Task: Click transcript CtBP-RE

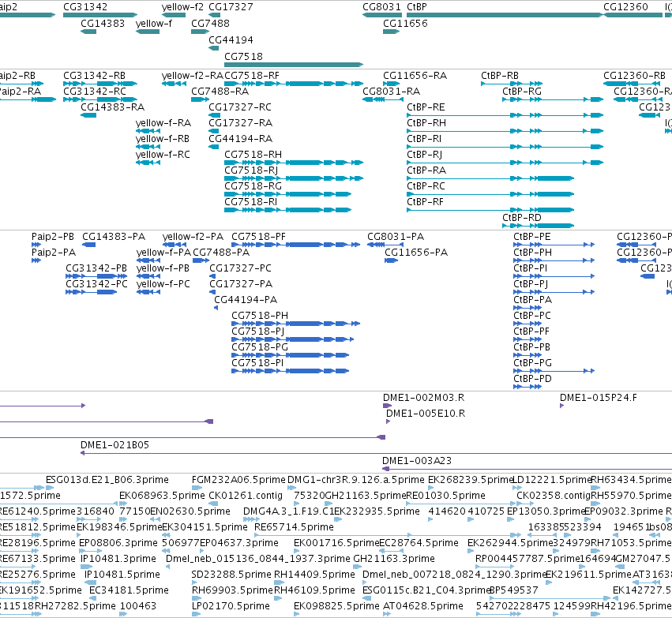Action: (426, 107)
